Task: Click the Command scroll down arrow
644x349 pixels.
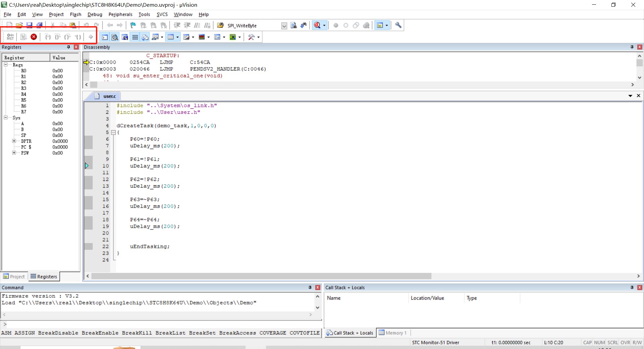Action: (317, 308)
